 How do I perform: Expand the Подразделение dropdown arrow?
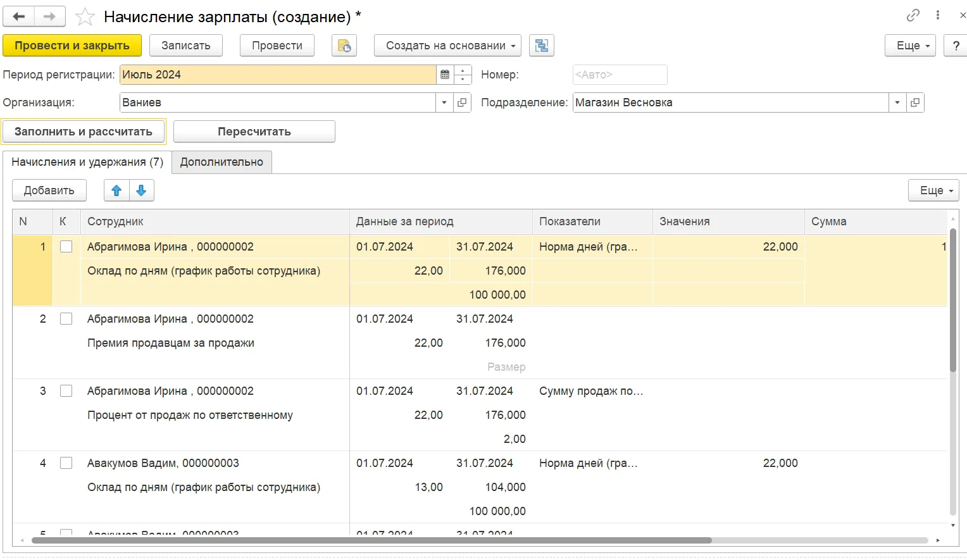pos(897,103)
